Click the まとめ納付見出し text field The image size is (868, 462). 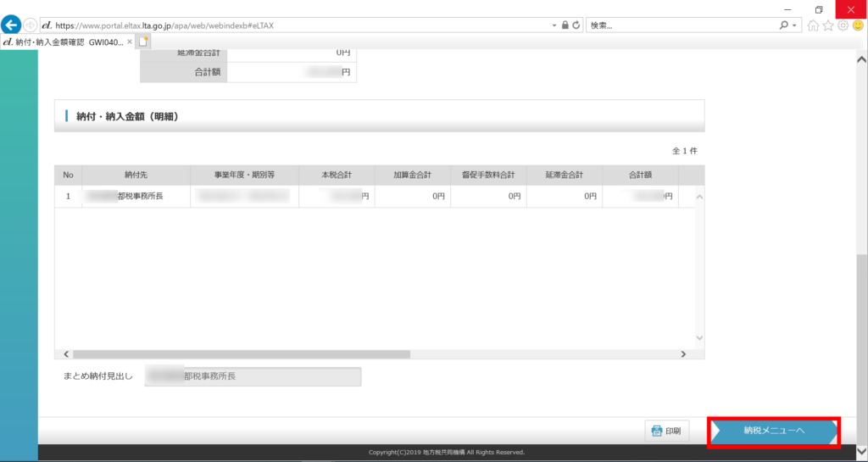(x=253, y=376)
